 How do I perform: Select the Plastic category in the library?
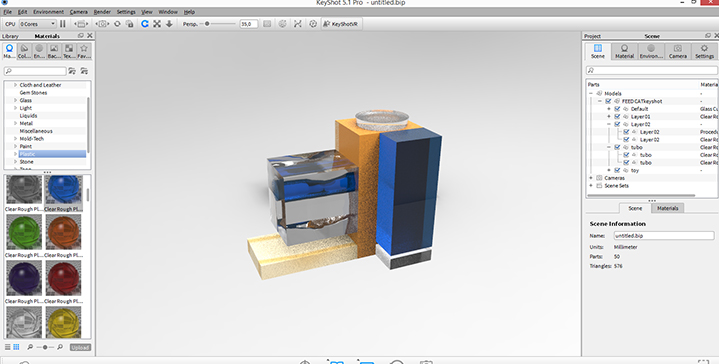[27, 154]
